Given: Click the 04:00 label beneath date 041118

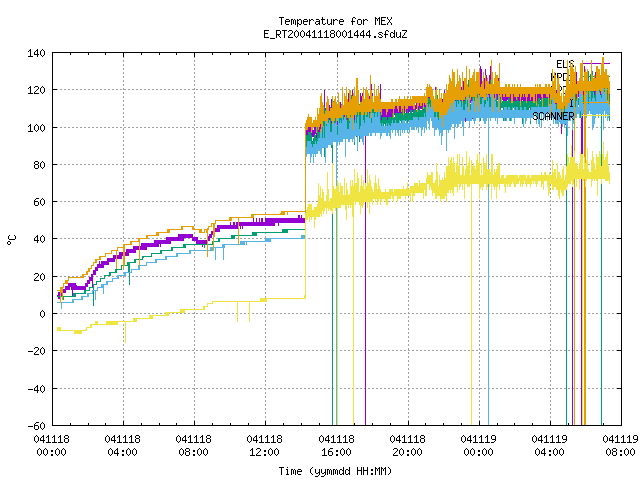Looking at the screenshot, I should [x=122, y=452].
